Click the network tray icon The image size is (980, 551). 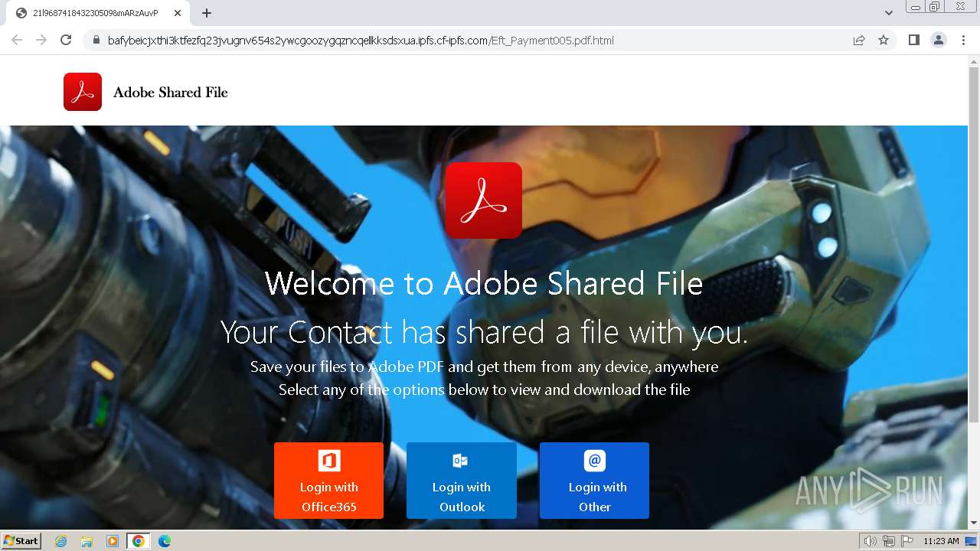coord(889,541)
